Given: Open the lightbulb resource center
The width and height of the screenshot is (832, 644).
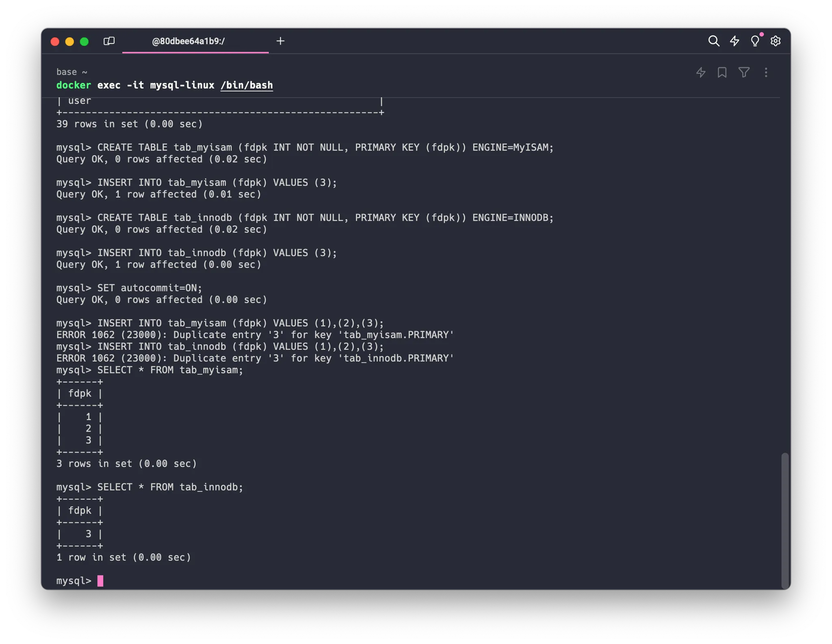Looking at the screenshot, I should 755,41.
